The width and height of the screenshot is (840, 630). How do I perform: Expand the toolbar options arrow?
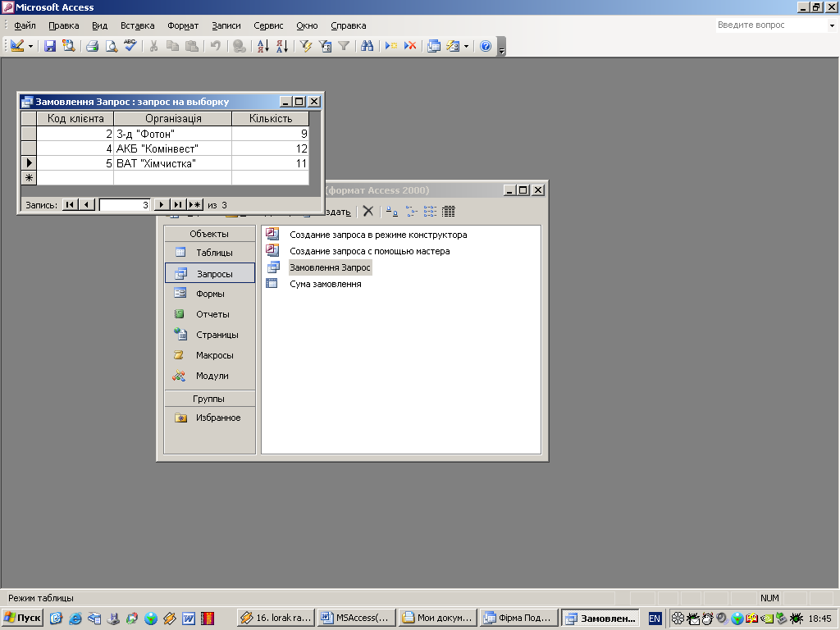coord(501,47)
